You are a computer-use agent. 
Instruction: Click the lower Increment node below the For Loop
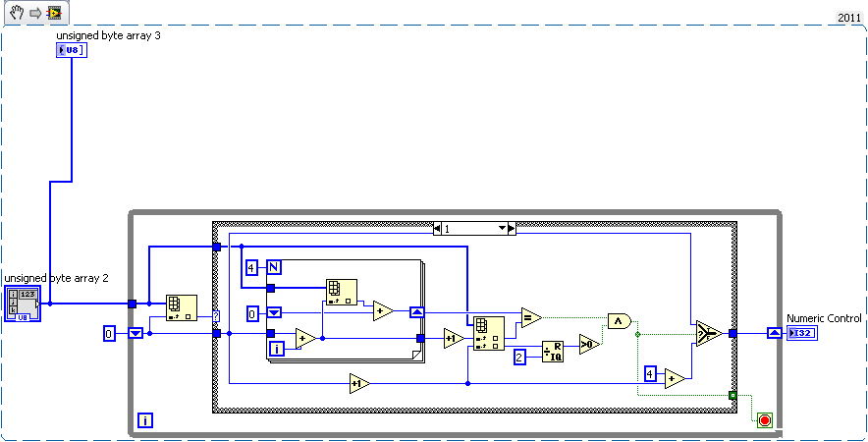(x=359, y=383)
